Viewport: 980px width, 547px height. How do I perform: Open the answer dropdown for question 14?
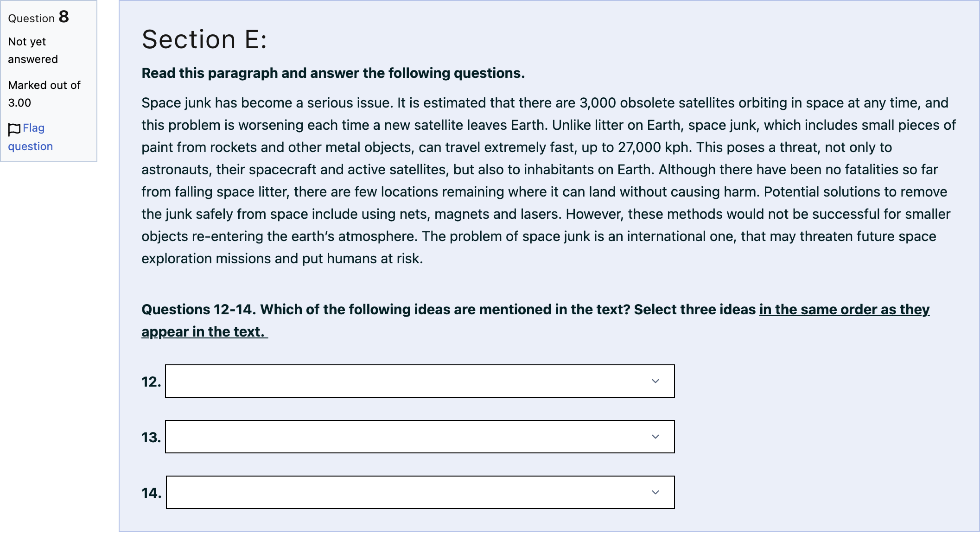(x=420, y=492)
